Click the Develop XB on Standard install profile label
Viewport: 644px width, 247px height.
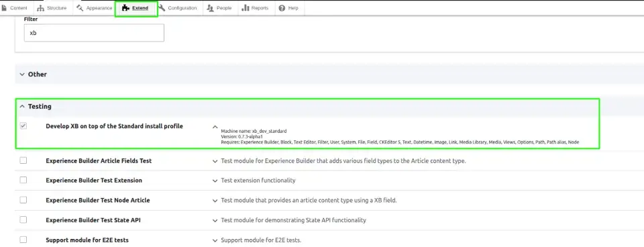point(114,126)
